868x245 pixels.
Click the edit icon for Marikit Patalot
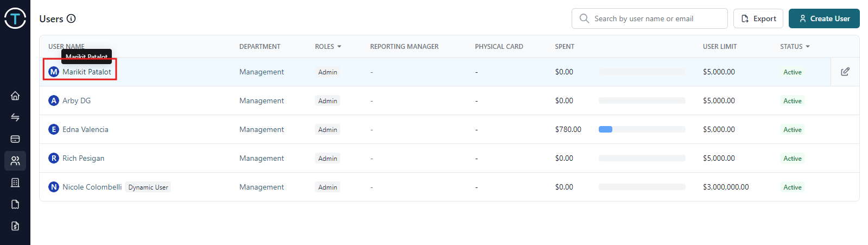click(x=845, y=72)
